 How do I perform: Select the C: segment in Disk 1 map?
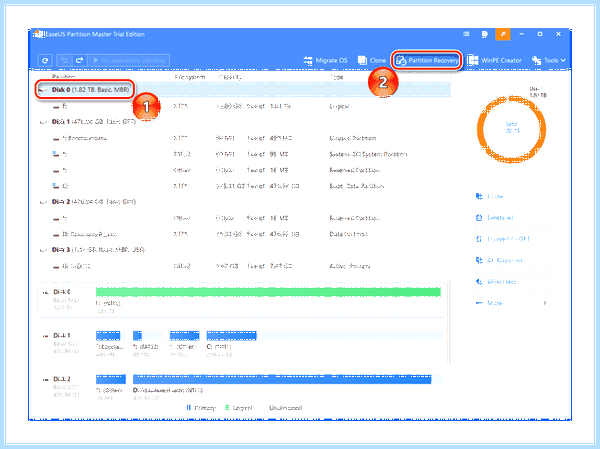pyautogui.click(x=232, y=336)
